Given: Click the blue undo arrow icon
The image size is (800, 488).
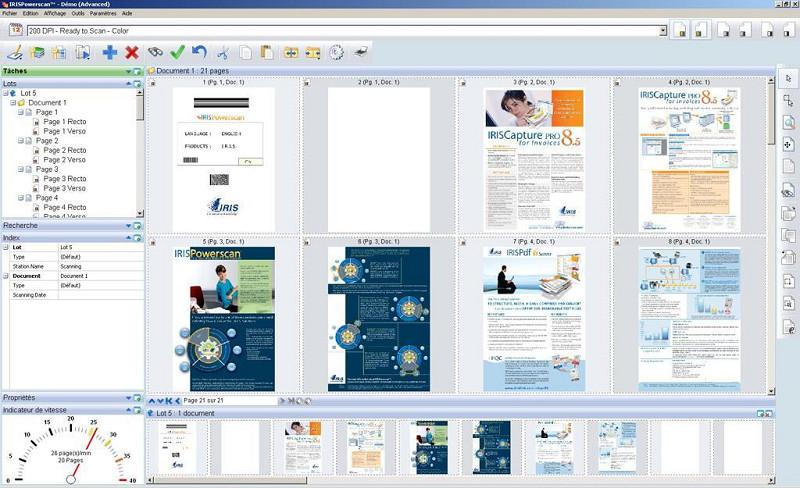Looking at the screenshot, I should coord(199,52).
